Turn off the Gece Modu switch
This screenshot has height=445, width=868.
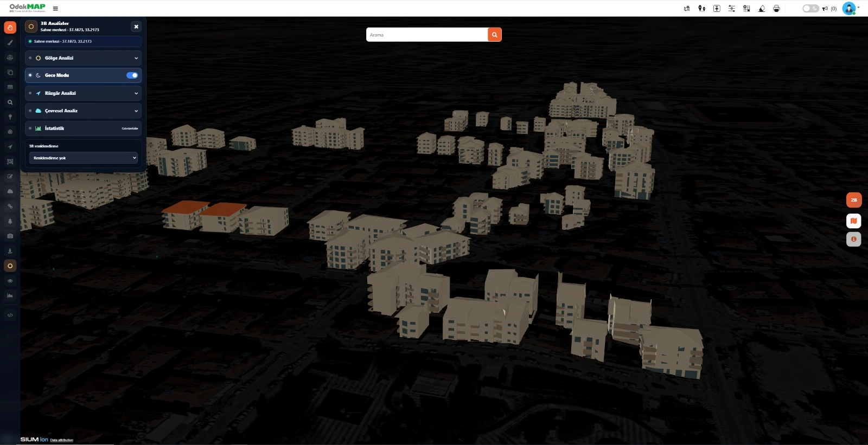click(x=132, y=75)
